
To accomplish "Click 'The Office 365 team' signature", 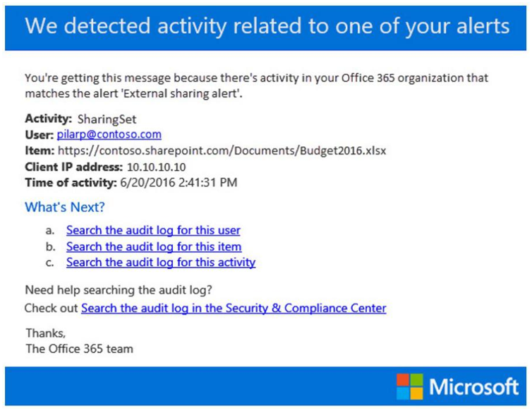I will click(x=80, y=349).
